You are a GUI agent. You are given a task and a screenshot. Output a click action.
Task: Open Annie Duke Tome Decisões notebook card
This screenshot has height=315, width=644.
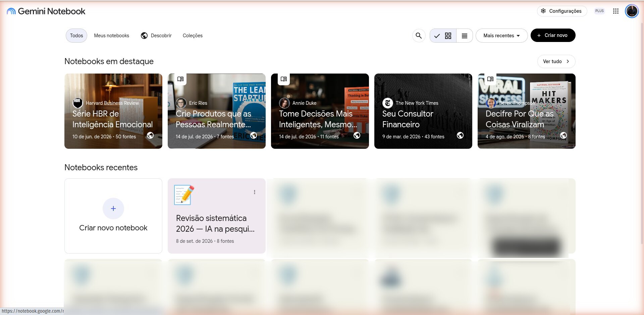coord(320,111)
